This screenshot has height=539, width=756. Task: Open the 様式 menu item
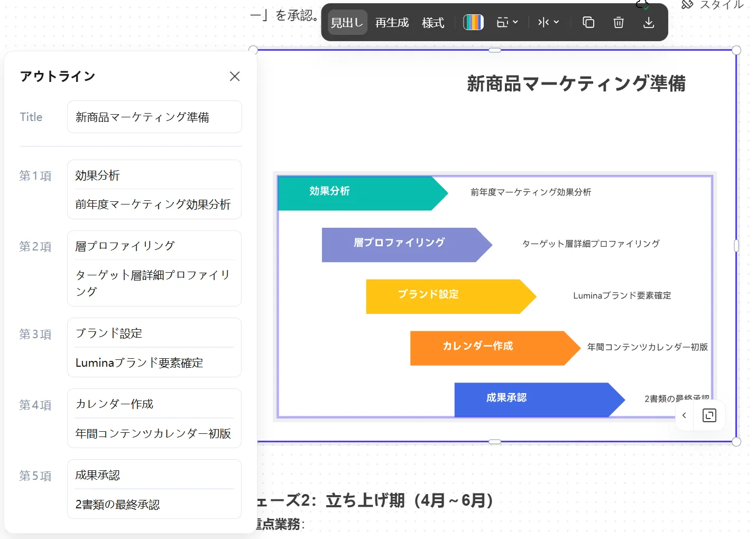click(x=433, y=23)
